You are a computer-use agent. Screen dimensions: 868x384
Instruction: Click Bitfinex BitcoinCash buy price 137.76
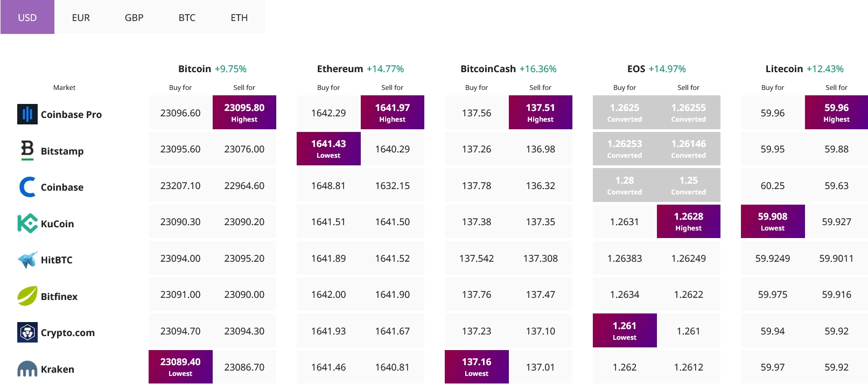pos(477,294)
